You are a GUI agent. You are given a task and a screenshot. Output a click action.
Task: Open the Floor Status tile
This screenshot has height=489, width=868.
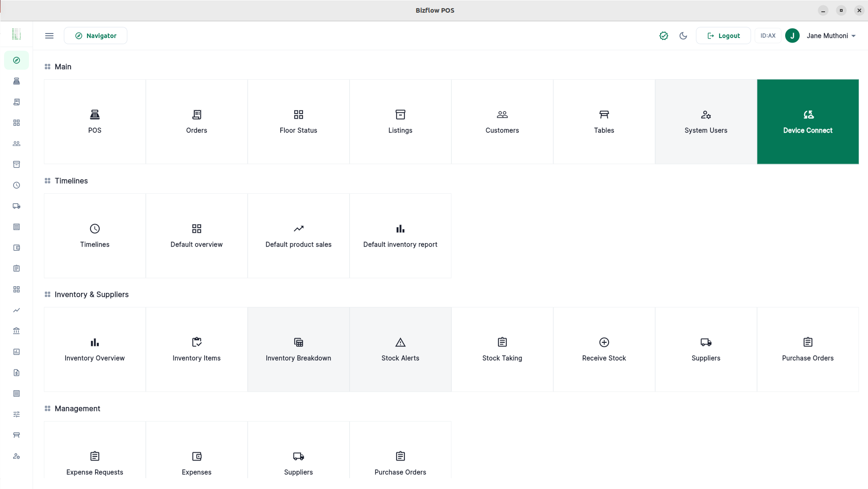298,121
